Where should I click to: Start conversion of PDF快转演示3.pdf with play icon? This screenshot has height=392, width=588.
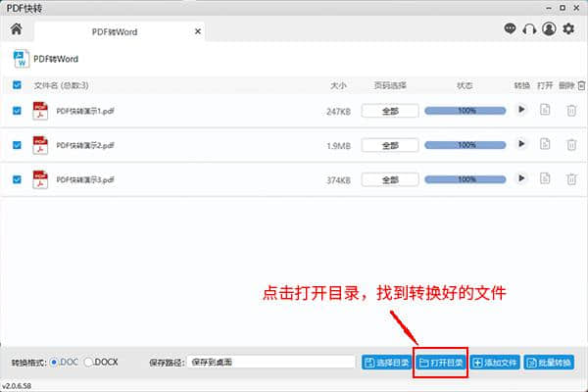[521, 178]
